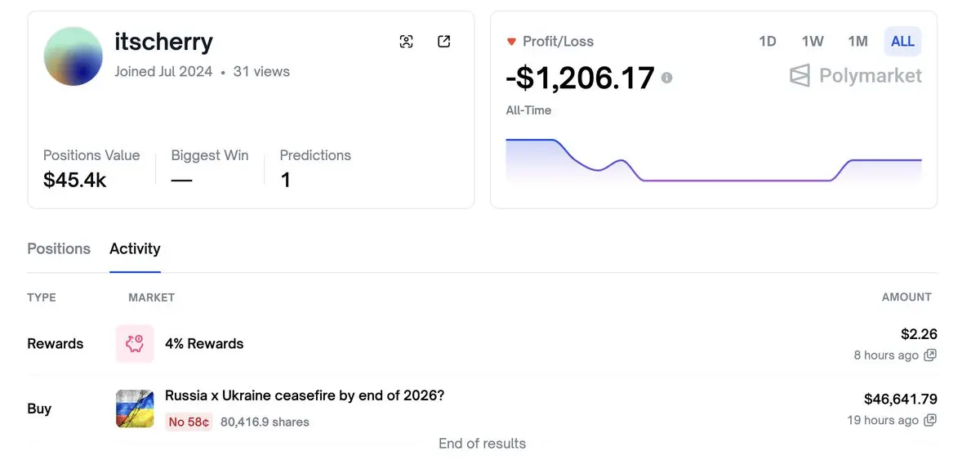Select the 1M timeframe
The image size is (980, 469).
click(x=857, y=41)
